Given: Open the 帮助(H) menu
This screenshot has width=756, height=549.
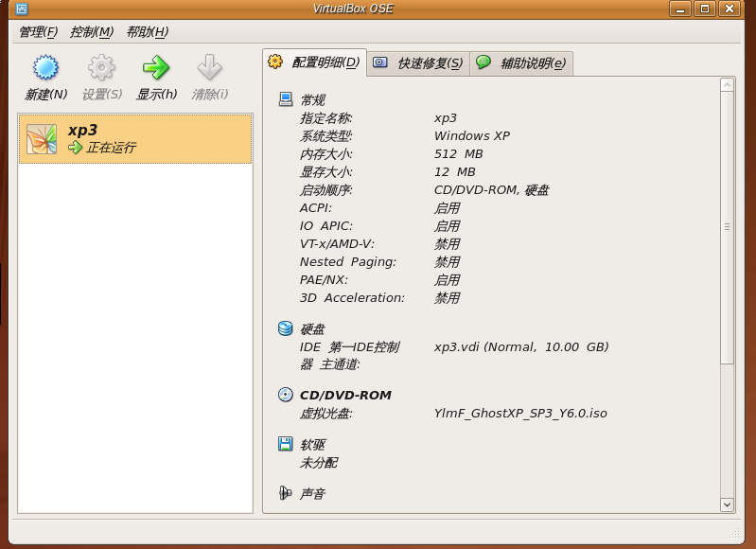Looking at the screenshot, I should [x=147, y=32].
